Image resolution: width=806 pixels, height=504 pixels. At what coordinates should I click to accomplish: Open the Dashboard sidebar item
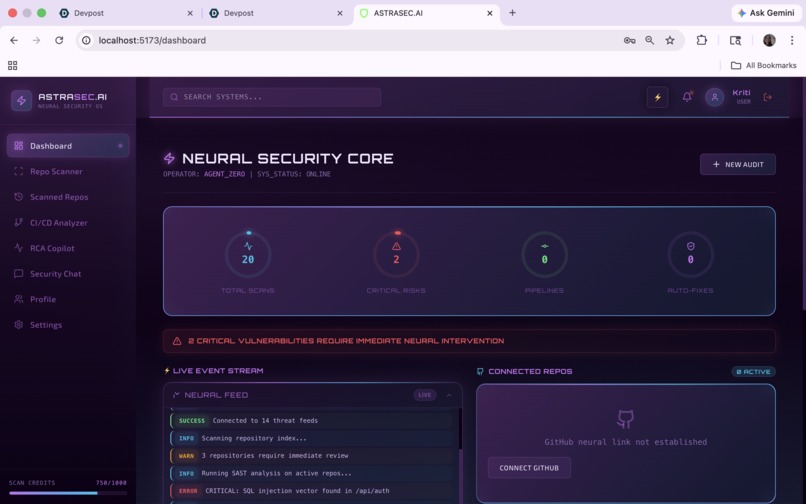click(68, 146)
